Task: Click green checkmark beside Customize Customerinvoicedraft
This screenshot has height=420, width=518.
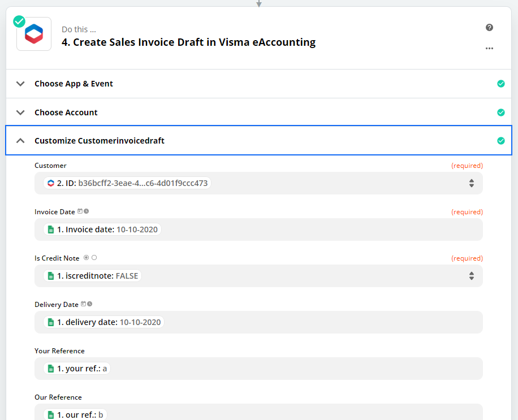Action: click(500, 141)
